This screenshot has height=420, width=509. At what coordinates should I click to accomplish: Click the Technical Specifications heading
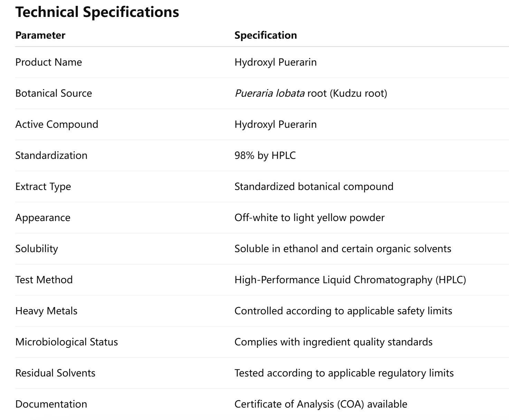pyautogui.click(x=97, y=12)
